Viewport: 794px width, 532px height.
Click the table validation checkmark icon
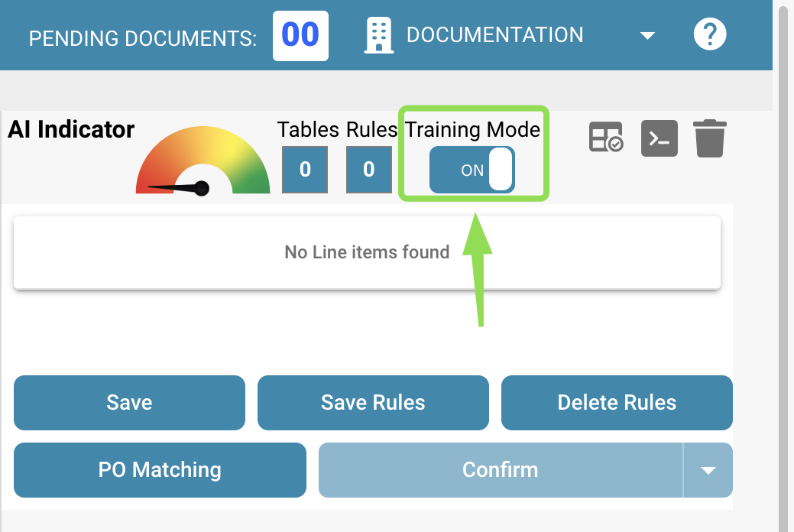click(x=605, y=138)
